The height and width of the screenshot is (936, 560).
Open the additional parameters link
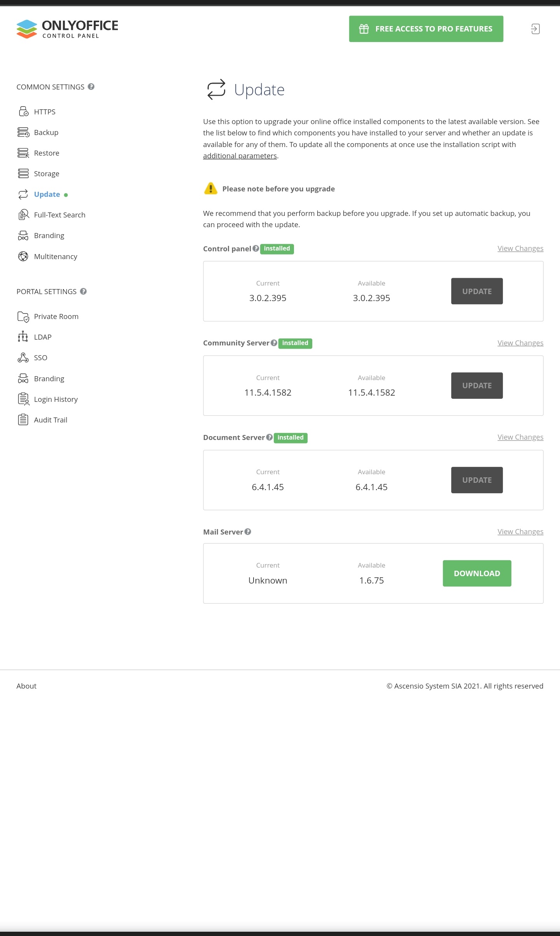click(x=240, y=156)
